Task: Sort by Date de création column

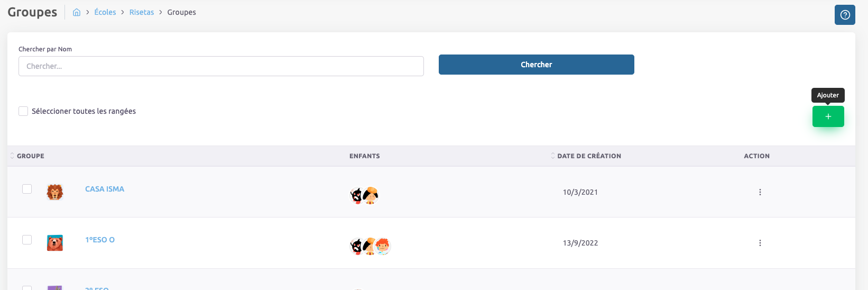Action: 588,156
